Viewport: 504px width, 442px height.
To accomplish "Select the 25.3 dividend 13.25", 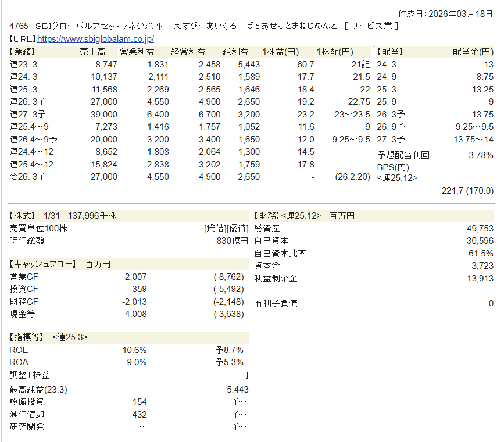I will (483, 89).
